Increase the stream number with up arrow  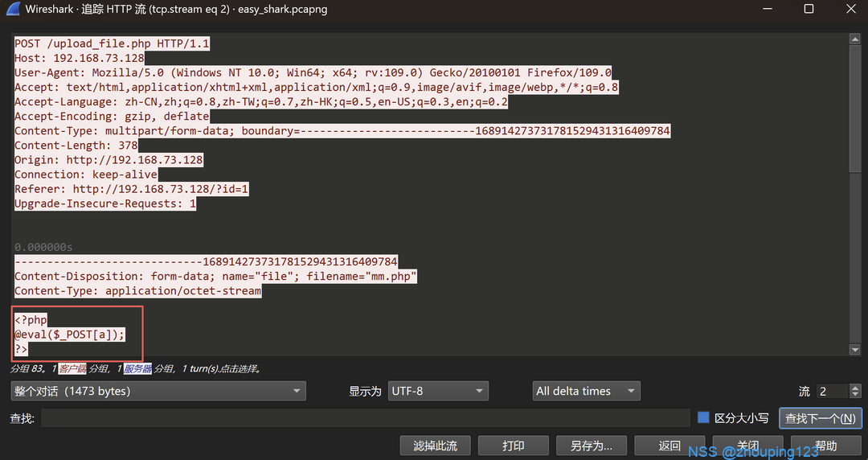(854, 387)
